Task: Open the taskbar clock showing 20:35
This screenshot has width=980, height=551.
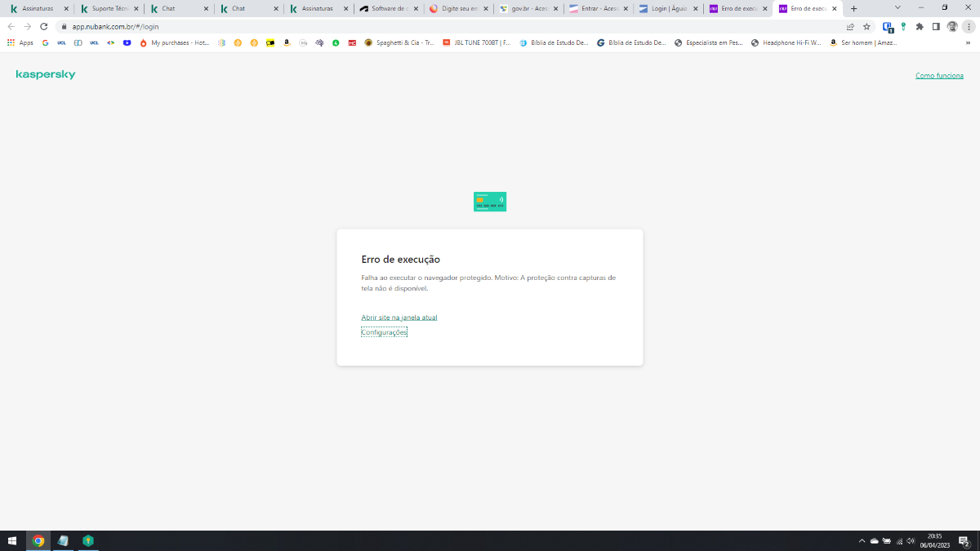Action: pyautogui.click(x=934, y=540)
